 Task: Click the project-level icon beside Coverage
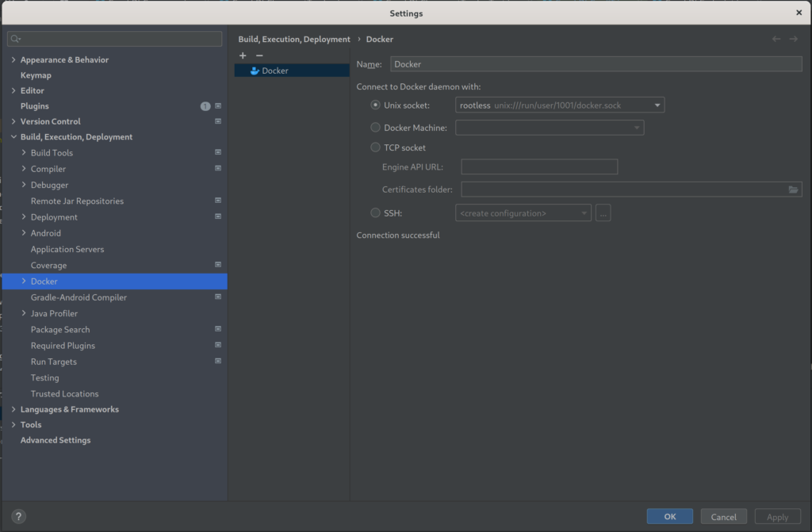tap(218, 265)
